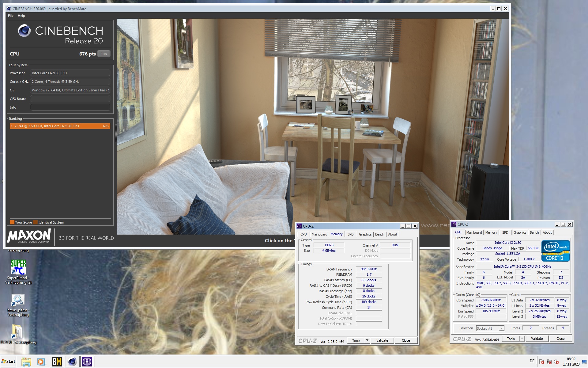588x368 pixels.
Task: Open the Cinebench Help menu
Action: 21,16
